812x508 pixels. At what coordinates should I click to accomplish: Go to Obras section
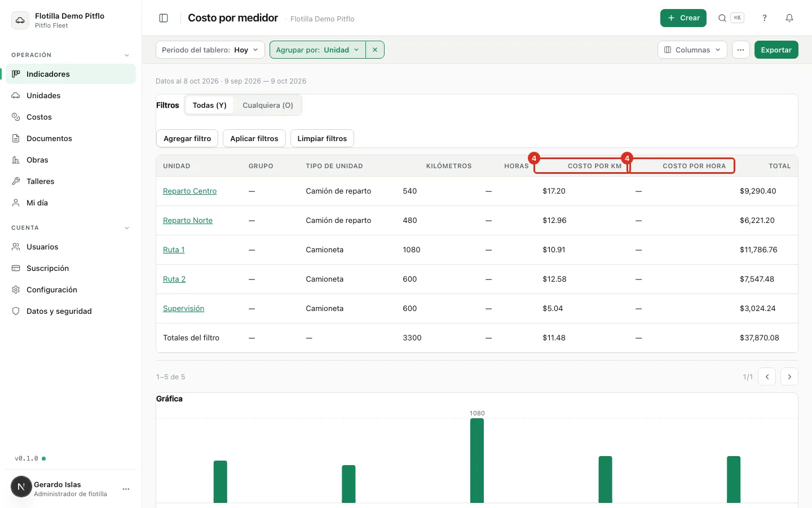[71, 160]
